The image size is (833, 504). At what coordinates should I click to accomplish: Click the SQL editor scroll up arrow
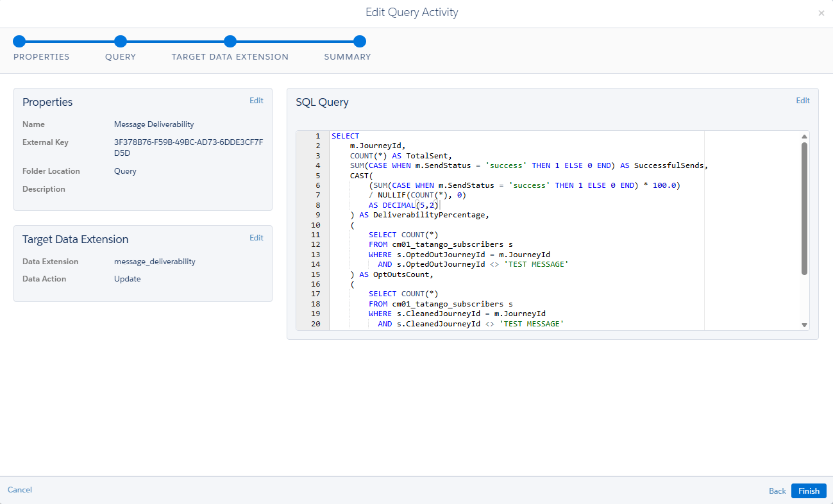804,136
